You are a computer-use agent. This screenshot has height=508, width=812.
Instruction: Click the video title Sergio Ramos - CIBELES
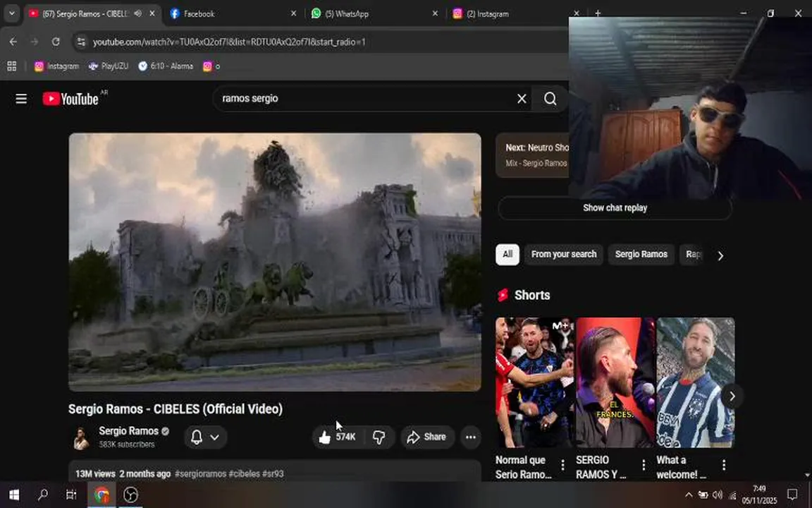(x=176, y=409)
